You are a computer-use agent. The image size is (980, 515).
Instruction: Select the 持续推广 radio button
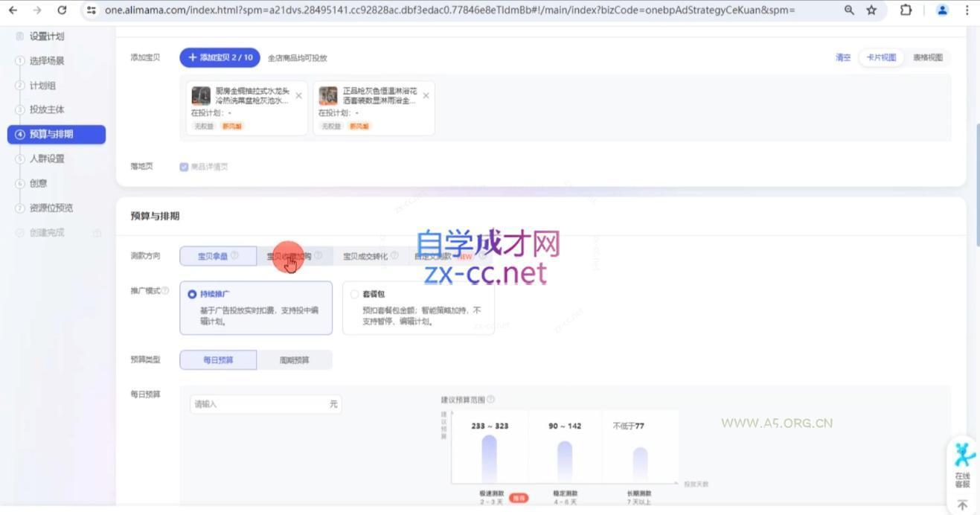pos(191,292)
